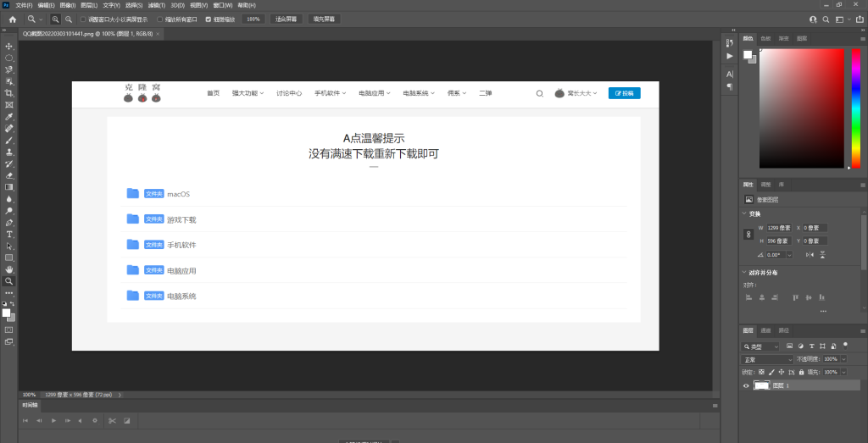Image resolution: width=868 pixels, height=443 pixels.
Task: Click the Home icon in options bar
Action: tap(13, 19)
